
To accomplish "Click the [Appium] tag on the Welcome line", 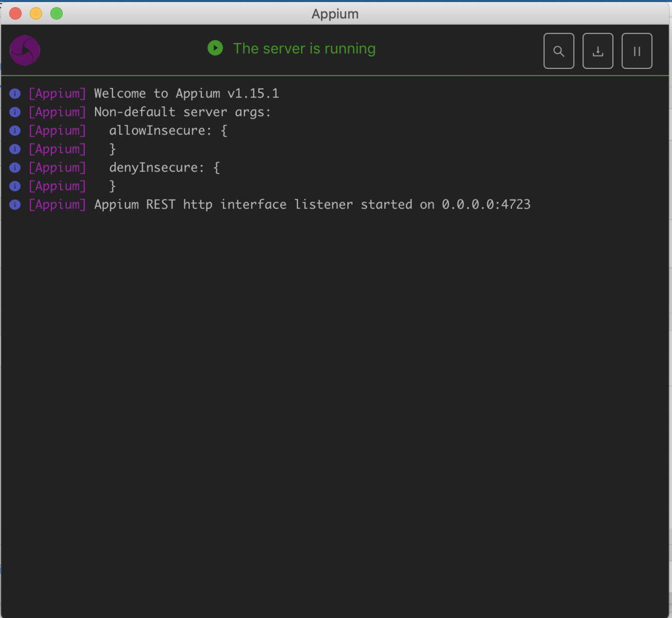I will click(x=57, y=94).
